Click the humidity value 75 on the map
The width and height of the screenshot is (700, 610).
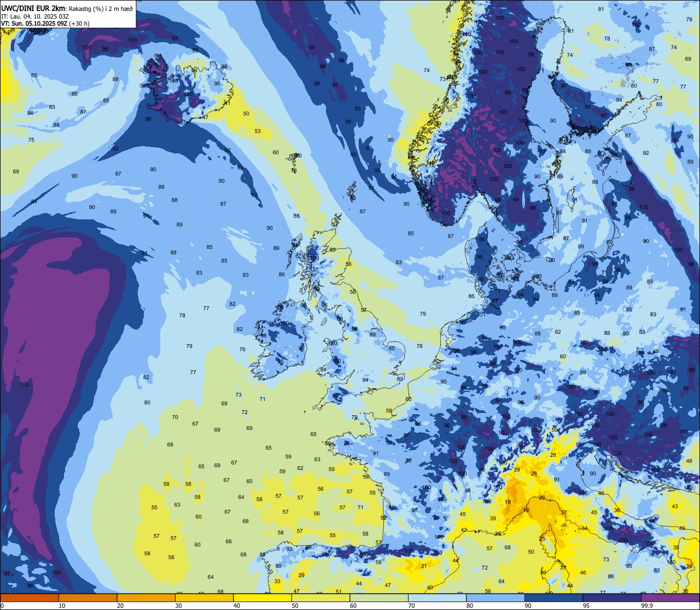click(31, 140)
